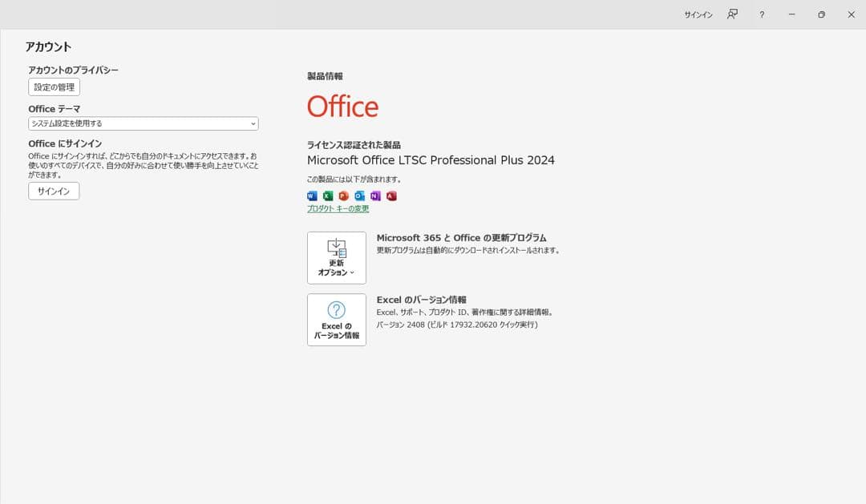This screenshot has height=504, width=866.
Task: Select the Word app icon
Action: click(x=311, y=196)
